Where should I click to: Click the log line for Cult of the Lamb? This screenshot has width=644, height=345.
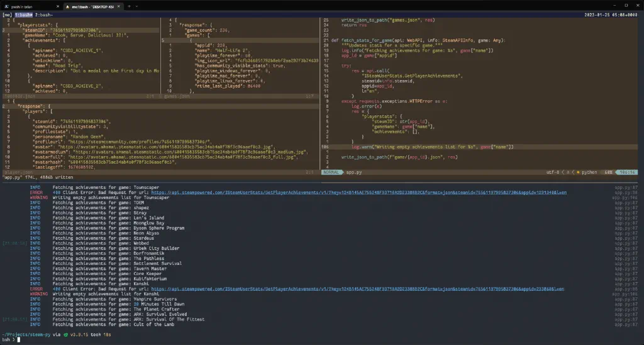click(102, 324)
